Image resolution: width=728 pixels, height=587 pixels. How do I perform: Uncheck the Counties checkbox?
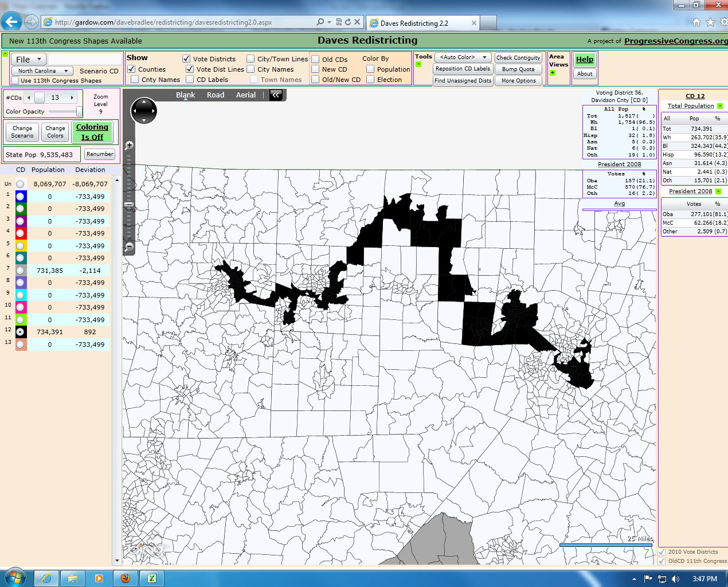132,69
